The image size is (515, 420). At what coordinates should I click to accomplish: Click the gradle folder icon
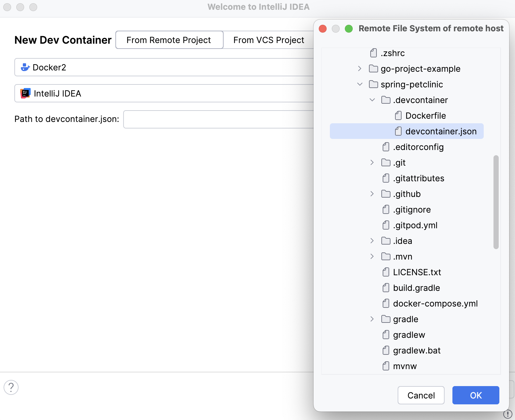point(386,319)
